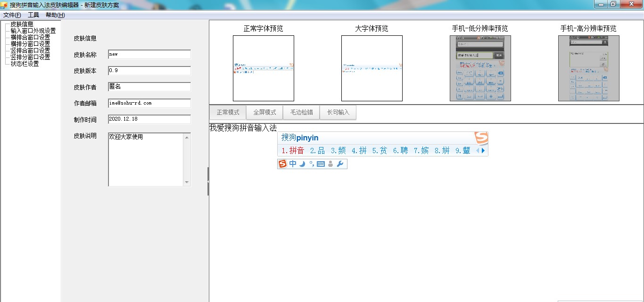The image size is (644, 302).
Task: Click the orange Sogou logo in candidate window
Action: (x=481, y=138)
